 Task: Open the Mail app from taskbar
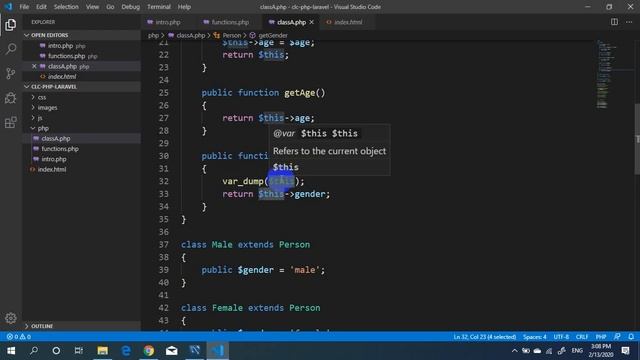(x=172, y=351)
